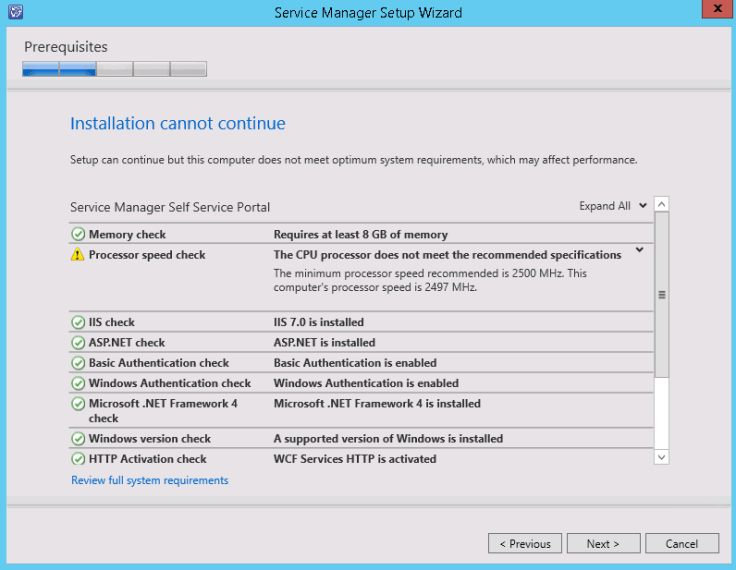Click the scrollbar down arrow in results list
Viewport: 736px width, 570px height.
pos(661,457)
